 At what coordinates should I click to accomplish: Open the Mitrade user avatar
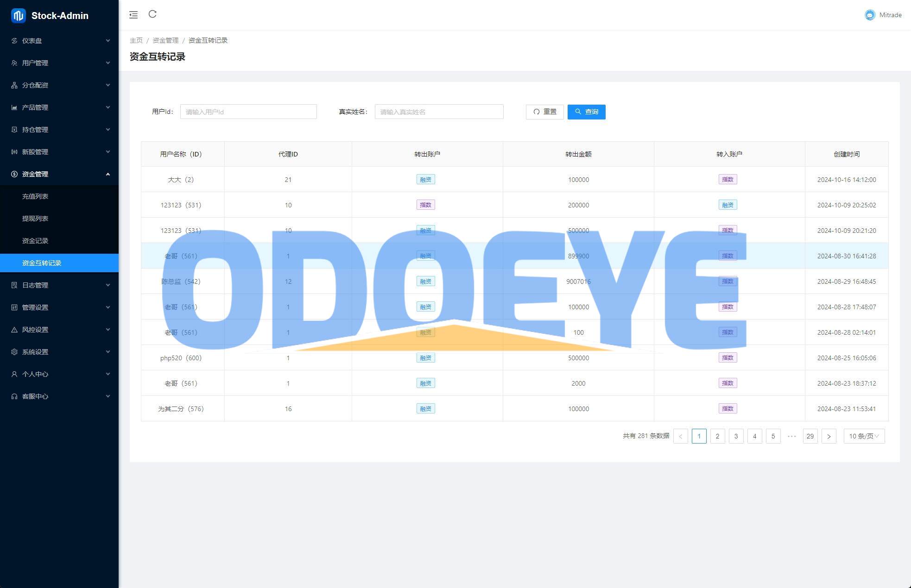(870, 15)
